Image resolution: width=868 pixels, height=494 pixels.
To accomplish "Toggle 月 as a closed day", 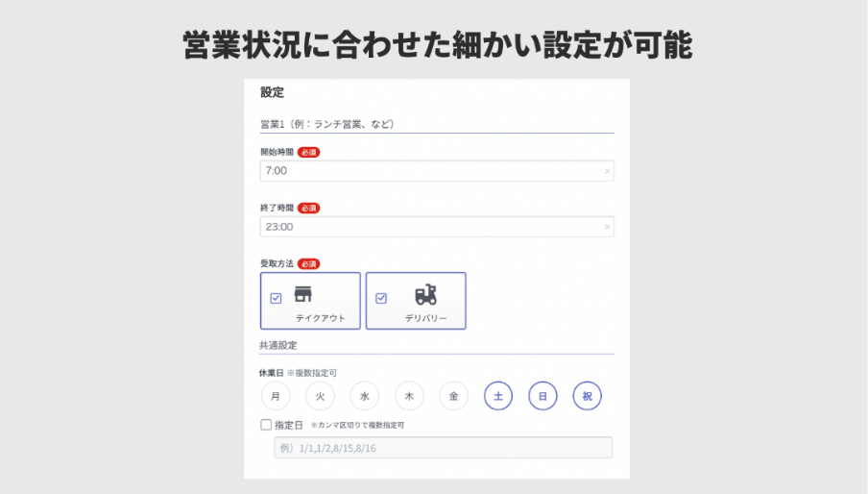I will pyautogui.click(x=276, y=396).
